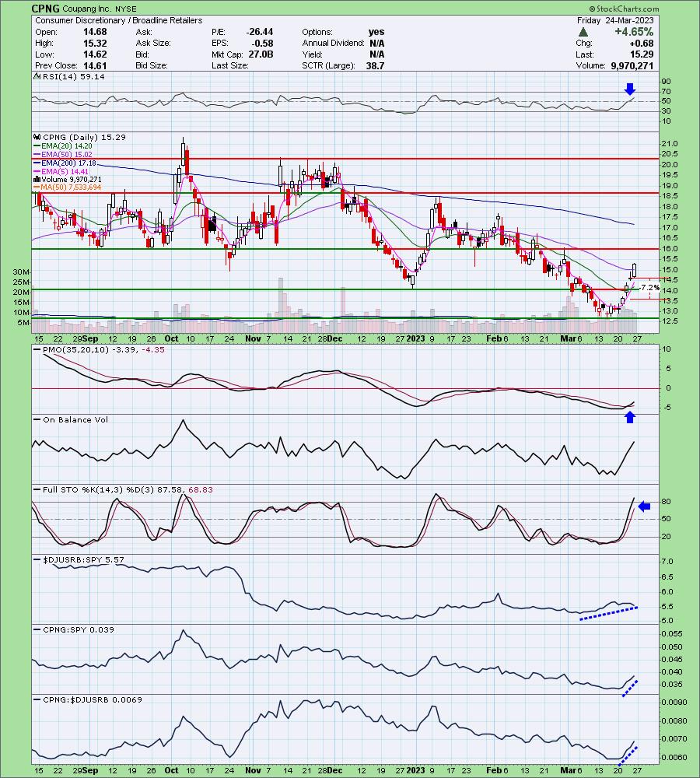Viewport: 700px width, 778px height.
Task: Click the 'EMA(50) 15.02' legend entry
Action: point(66,154)
